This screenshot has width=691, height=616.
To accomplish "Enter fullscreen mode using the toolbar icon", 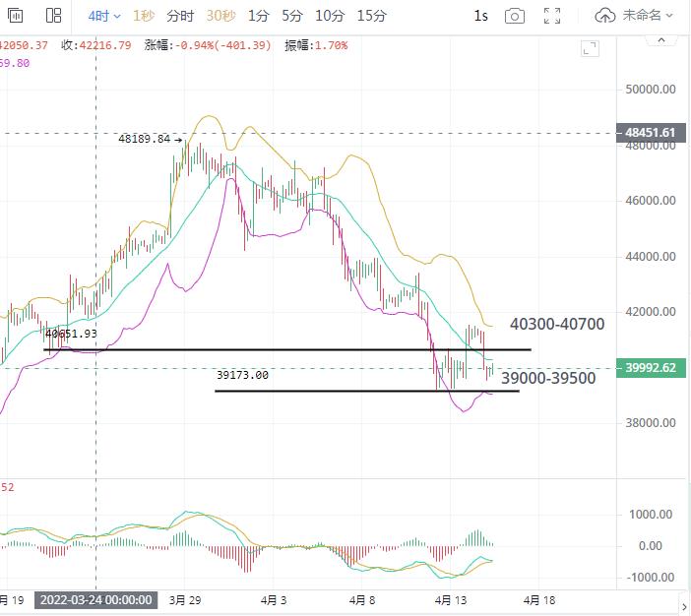I will point(553,16).
